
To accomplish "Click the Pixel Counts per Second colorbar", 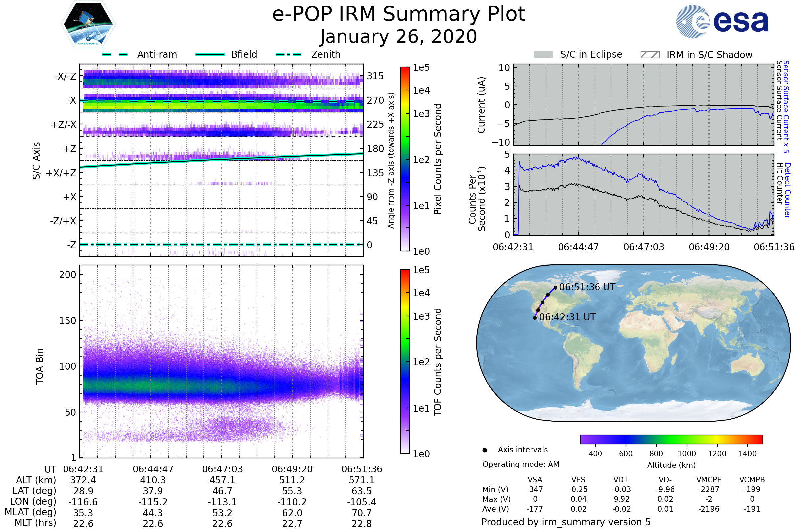I will point(405,159).
